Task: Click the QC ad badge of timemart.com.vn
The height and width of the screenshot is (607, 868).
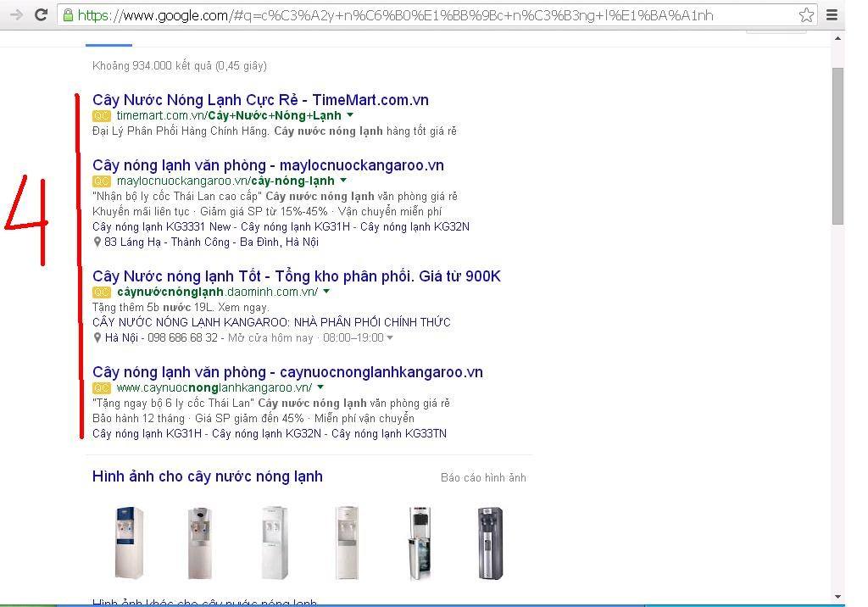Action: pos(102,116)
